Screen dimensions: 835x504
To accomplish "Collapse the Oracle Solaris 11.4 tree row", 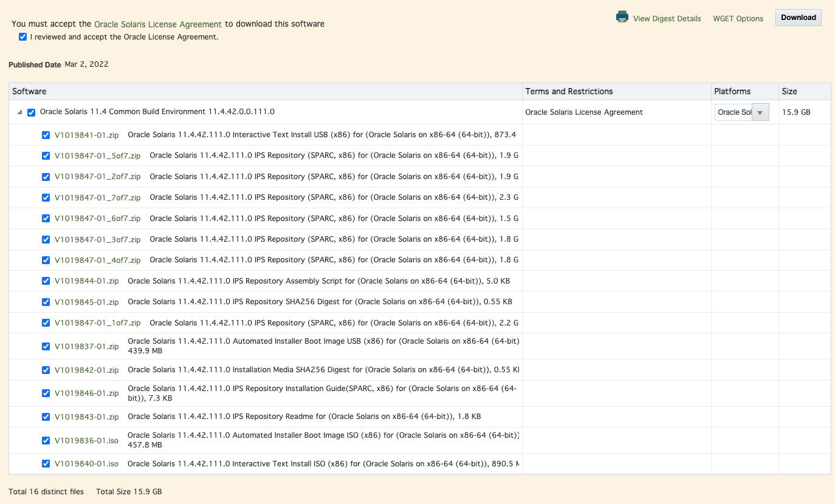I will tap(19, 112).
